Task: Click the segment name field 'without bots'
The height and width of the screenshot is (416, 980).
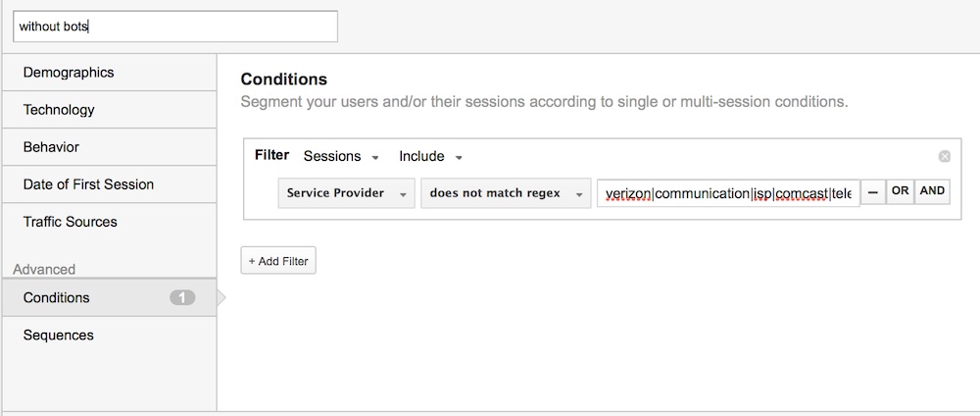Action: 175,26
